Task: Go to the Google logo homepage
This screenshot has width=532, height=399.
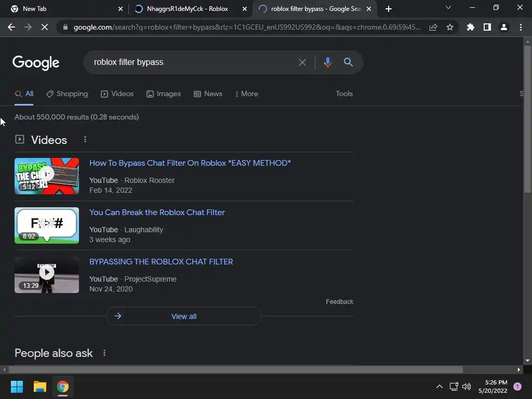Action: tap(36, 63)
